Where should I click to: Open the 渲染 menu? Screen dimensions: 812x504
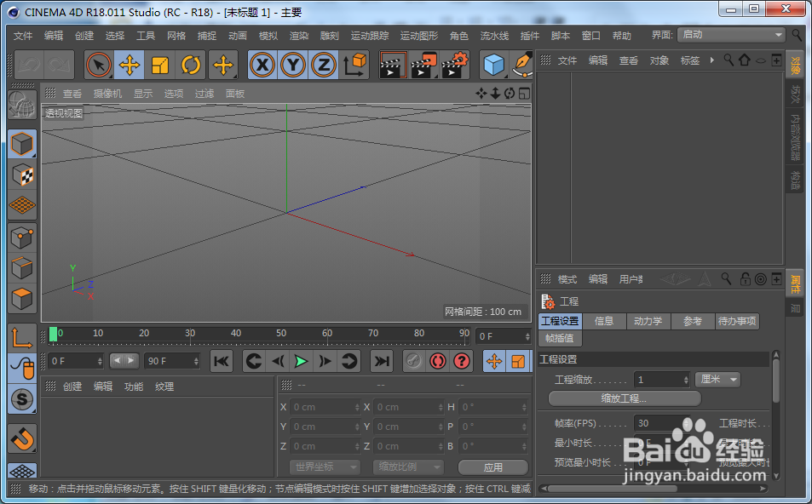[299, 36]
